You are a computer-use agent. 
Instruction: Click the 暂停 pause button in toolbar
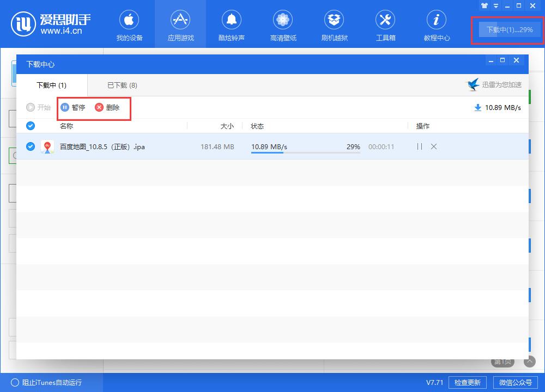[x=73, y=107]
